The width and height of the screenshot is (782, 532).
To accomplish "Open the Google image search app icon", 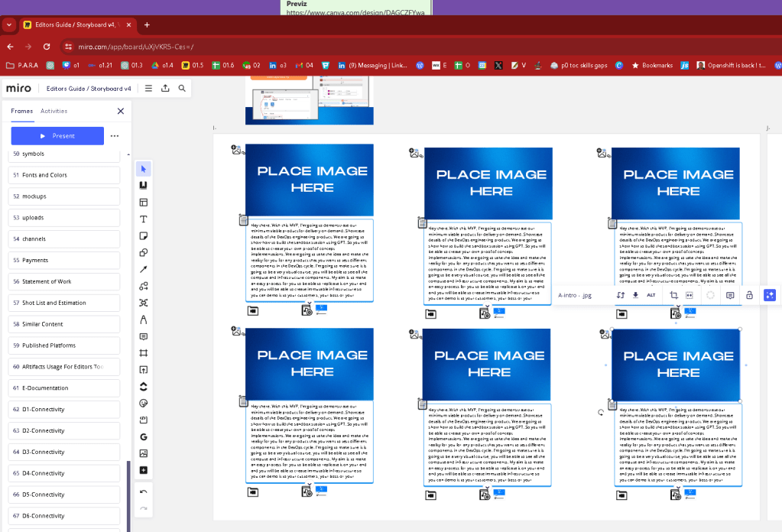I will click(144, 436).
